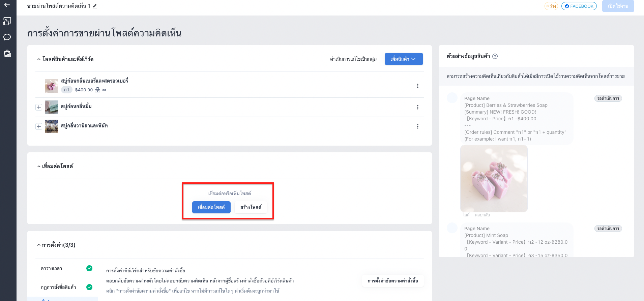Screen dimensions: 644x301
Task: Click ดำเนินการแก้ไขเป็นกลุ่ม bulk edit link
Action: [x=353, y=59]
